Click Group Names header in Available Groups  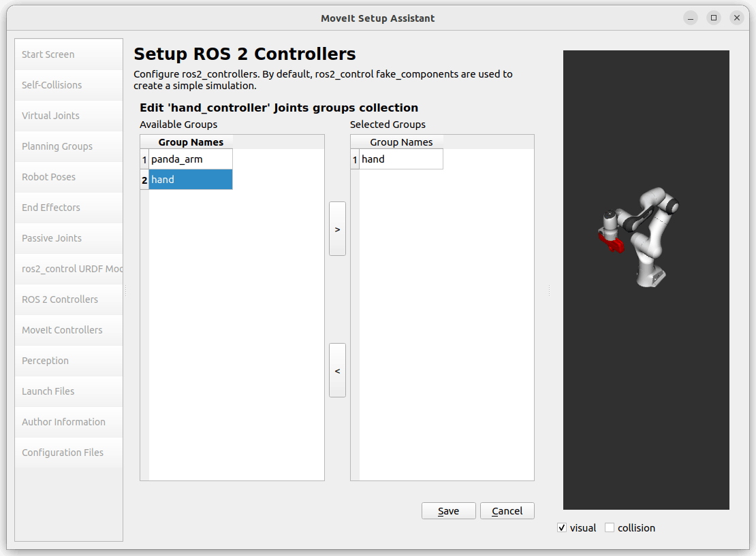pos(191,142)
